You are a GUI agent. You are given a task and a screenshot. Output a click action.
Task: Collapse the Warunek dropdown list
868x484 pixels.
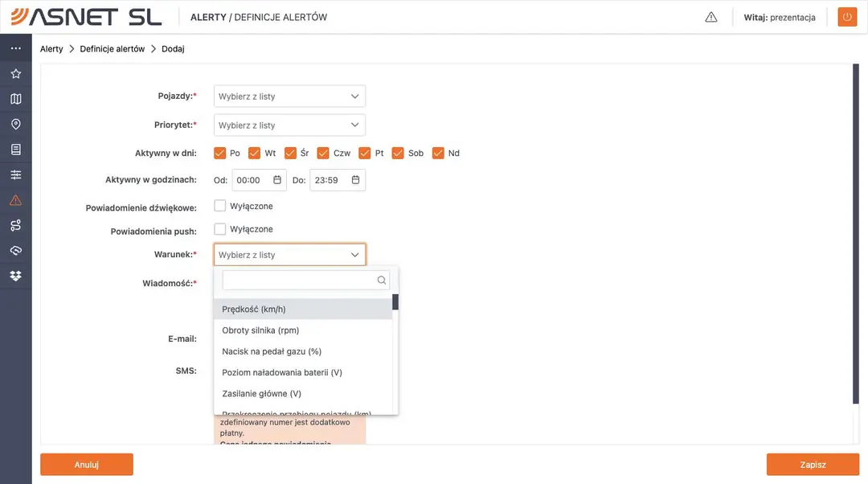click(x=289, y=255)
